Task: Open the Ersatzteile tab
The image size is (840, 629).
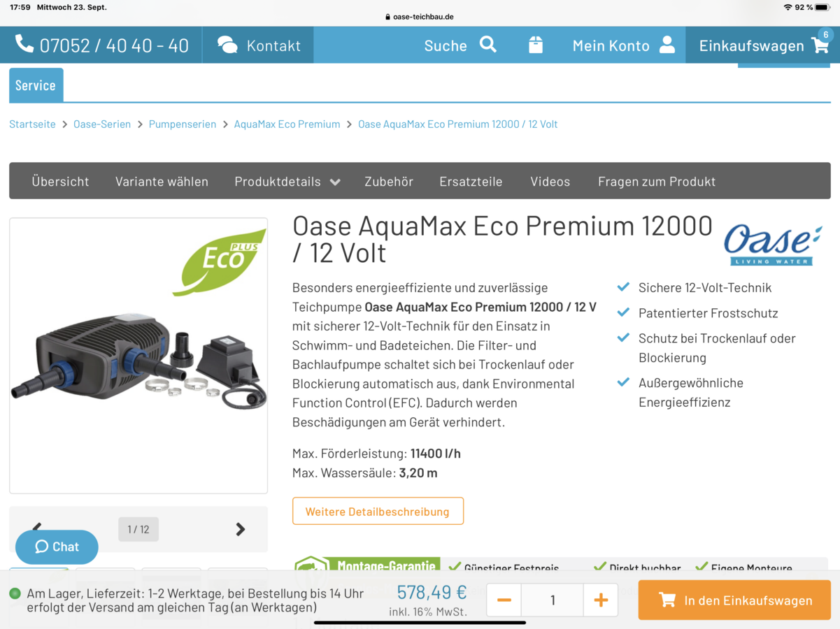Action: (471, 182)
